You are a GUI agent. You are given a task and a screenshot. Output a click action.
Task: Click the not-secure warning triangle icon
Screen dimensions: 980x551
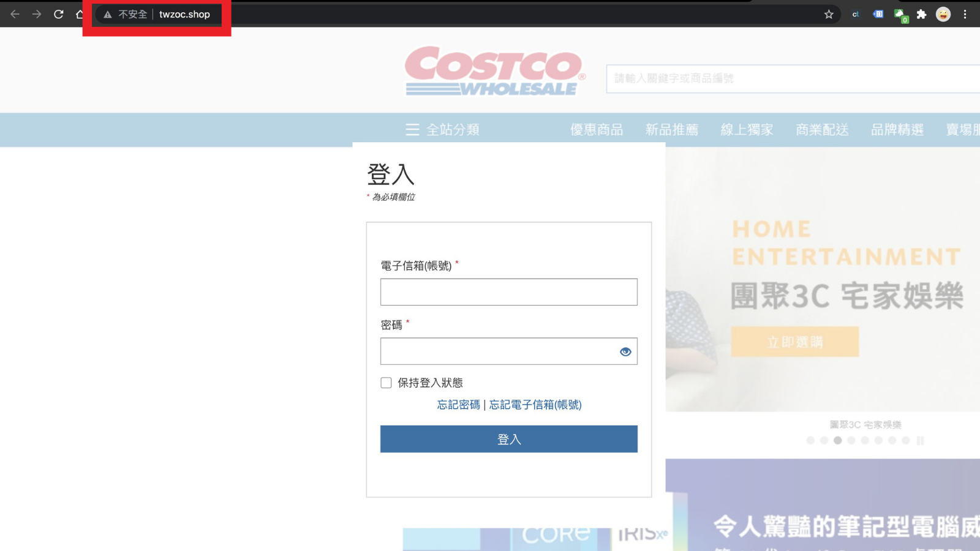tap(108, 15)
